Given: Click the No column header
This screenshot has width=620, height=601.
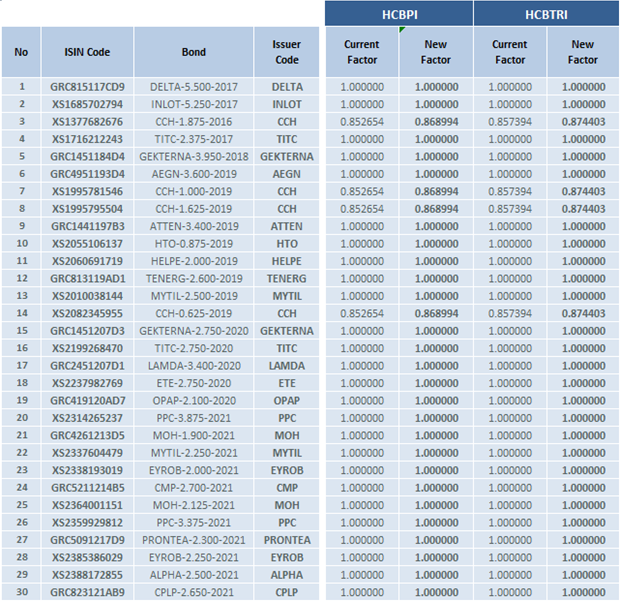Looking at the screenshot, I should [x=21, y=52].
